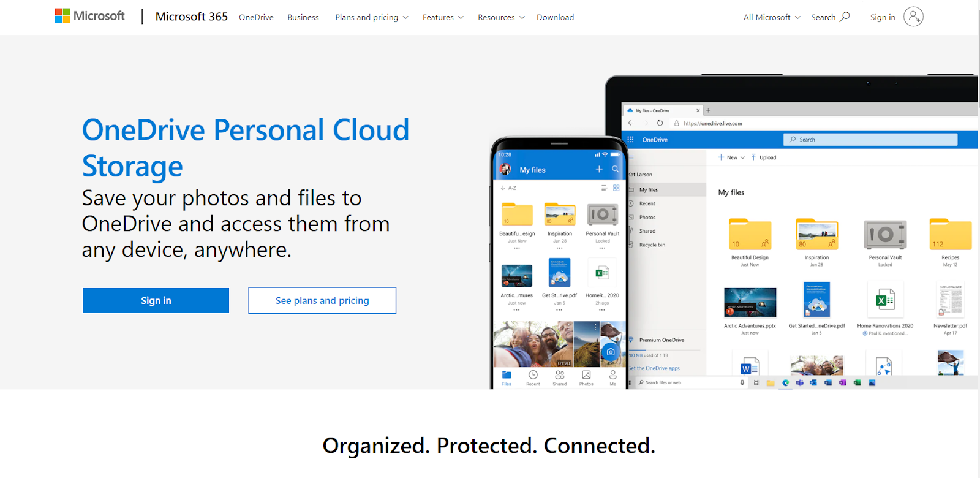Open the Resources dropdown
The height and width of the screenshot is (478, 980).
[x=502, y=17]
